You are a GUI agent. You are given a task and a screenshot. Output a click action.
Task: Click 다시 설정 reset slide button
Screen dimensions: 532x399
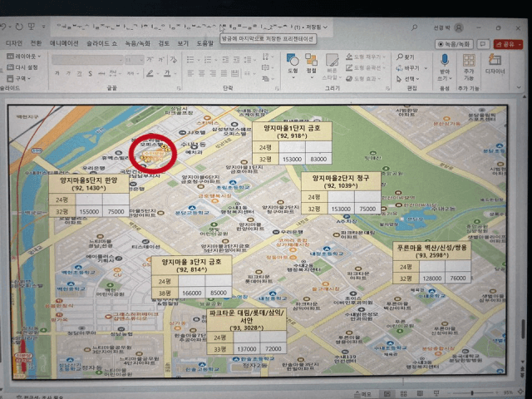pyautogui.click(x=22, y=67)
